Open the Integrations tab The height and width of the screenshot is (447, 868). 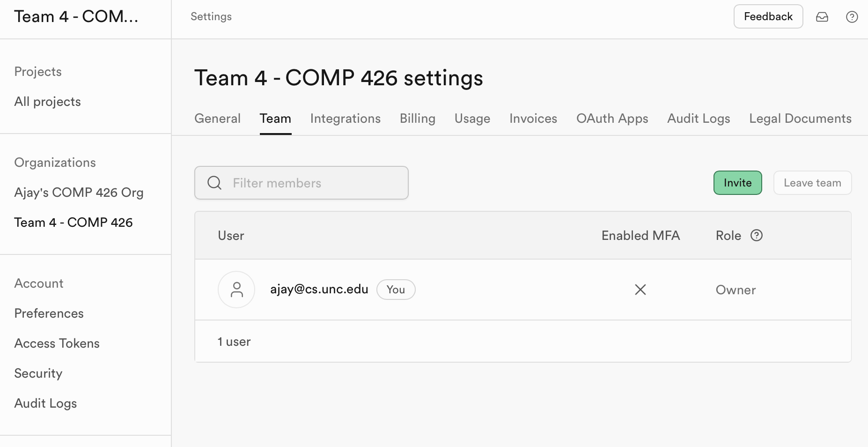pyautogui.click(x=346, y=119)
